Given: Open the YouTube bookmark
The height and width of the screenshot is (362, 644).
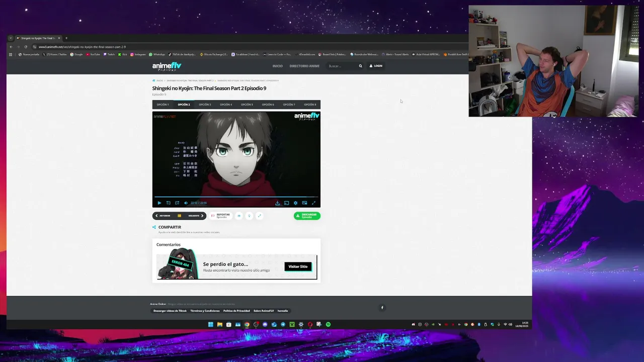Looking at the screenshot, I should click(x=93, y=54).
